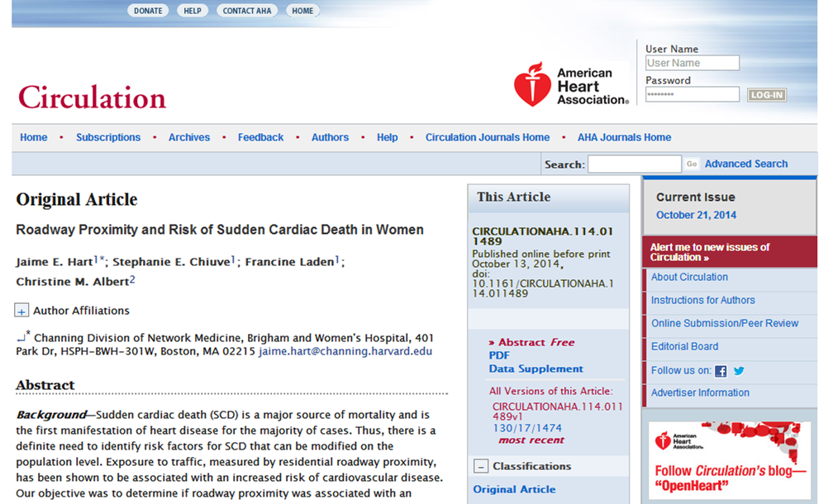Open version CIRCULATIONAHA.114.011489v1 link
This screenshot has height=504, width=828.
(557, 411)
